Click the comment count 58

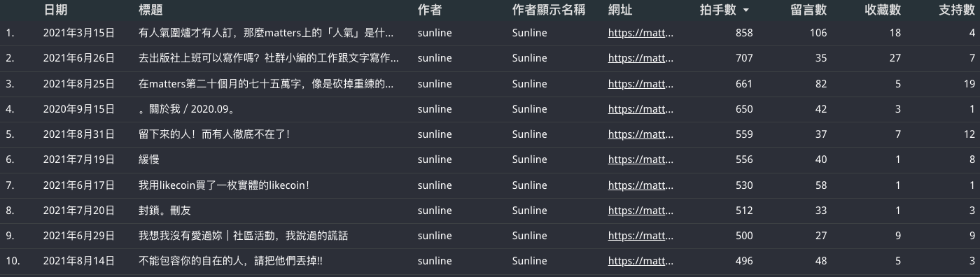click(x=821, y=185)
